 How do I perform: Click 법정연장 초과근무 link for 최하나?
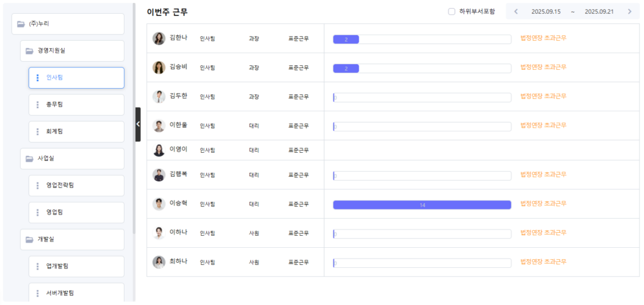point(543,262)
